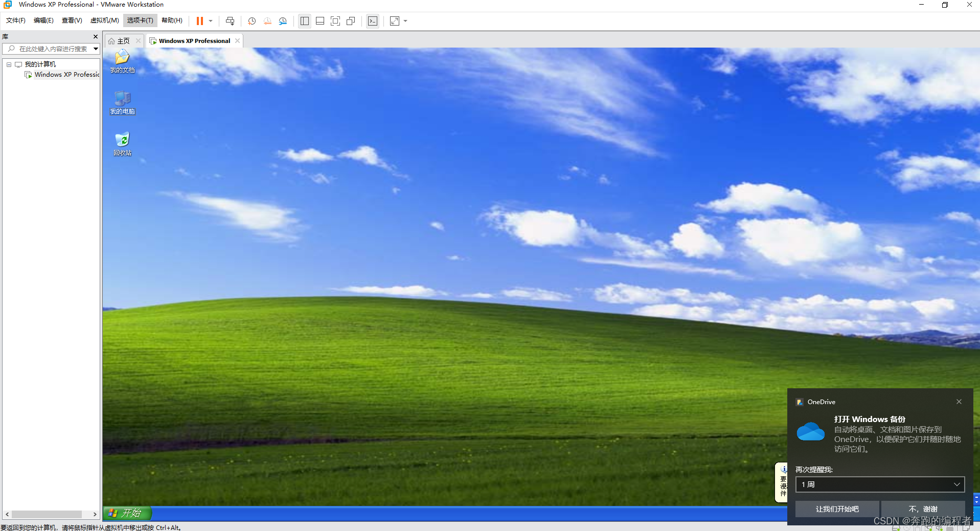Click the revert to snapshot icon
This screenshot has width=980, height=531.
267,21
